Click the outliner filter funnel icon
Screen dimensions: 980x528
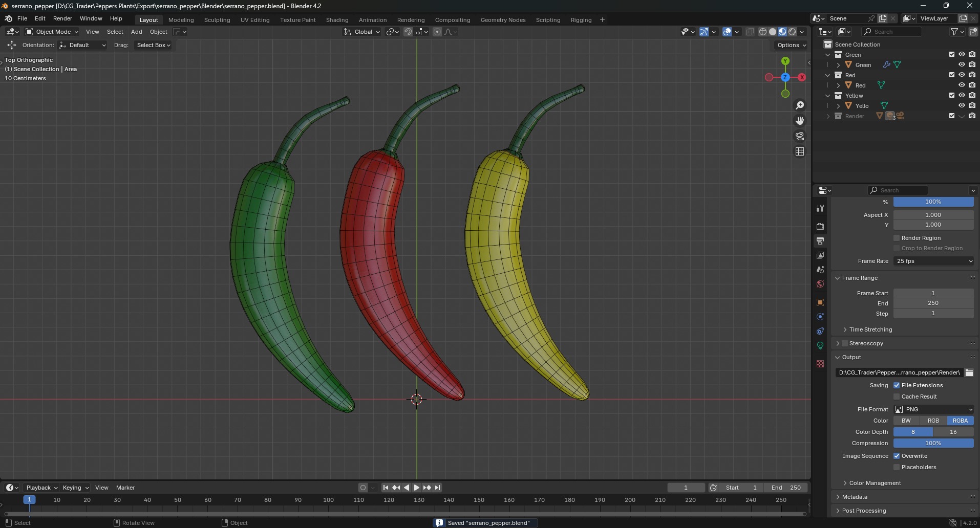click(x=954, y=32)
